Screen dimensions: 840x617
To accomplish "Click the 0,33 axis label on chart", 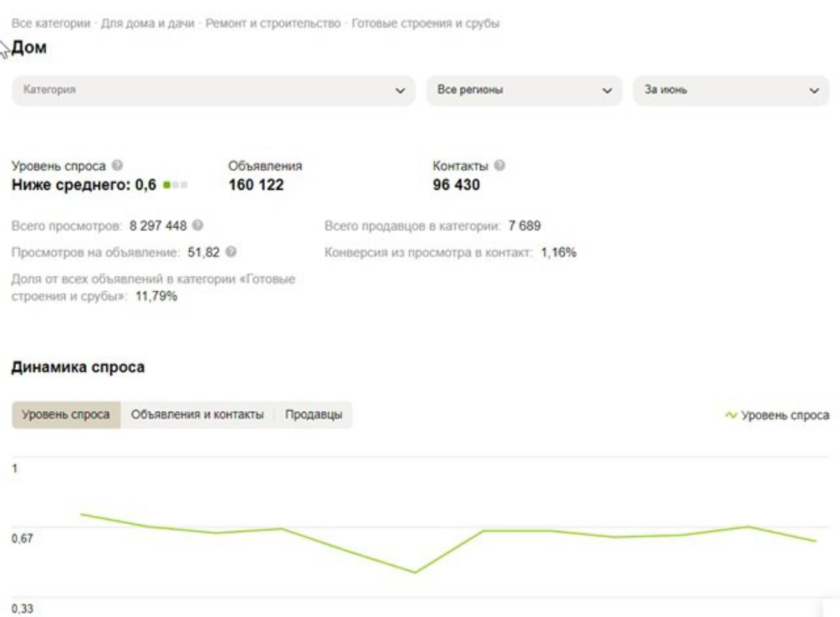I will (x=22, y=609).
